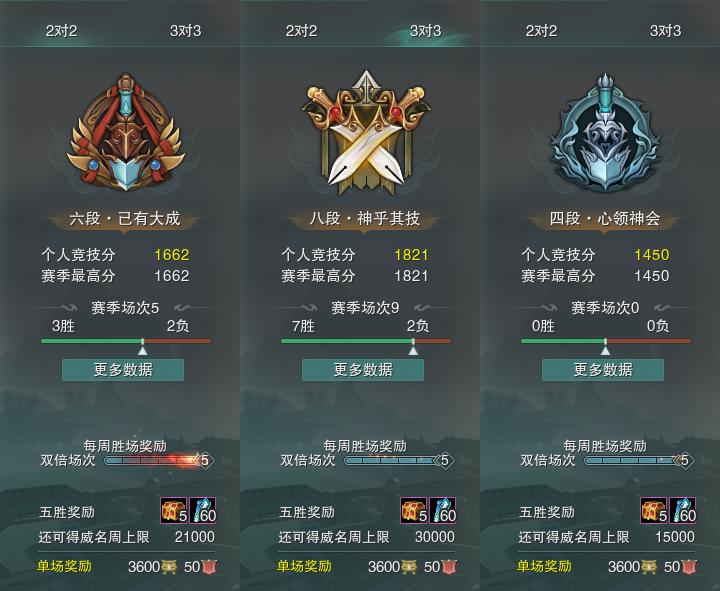Open 更多数据 under 四段 rank
Screen dimensions: 720x591
[x=603, y=370]
